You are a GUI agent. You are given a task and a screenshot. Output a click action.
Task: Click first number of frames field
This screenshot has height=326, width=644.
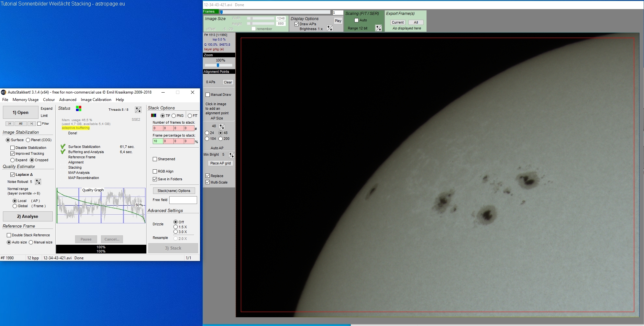tap(158, 128)
